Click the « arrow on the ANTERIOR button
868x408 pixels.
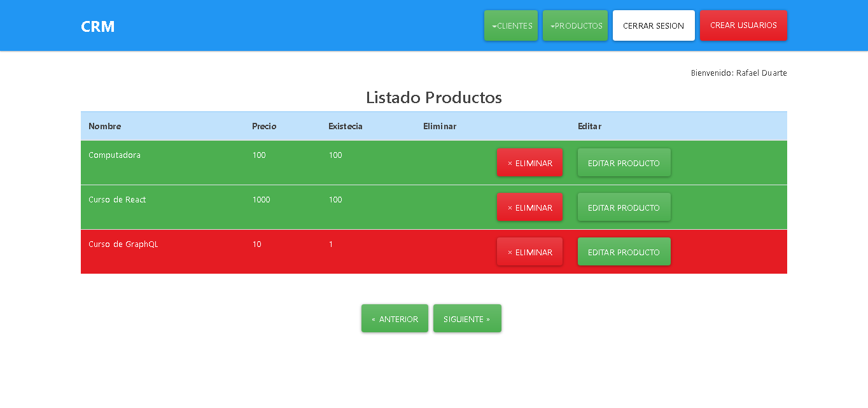374,318
